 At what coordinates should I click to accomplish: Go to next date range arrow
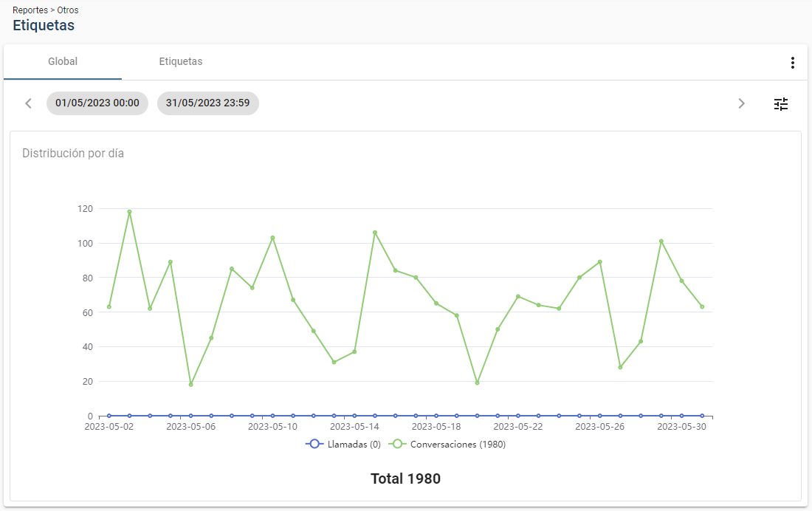[741, 103]
